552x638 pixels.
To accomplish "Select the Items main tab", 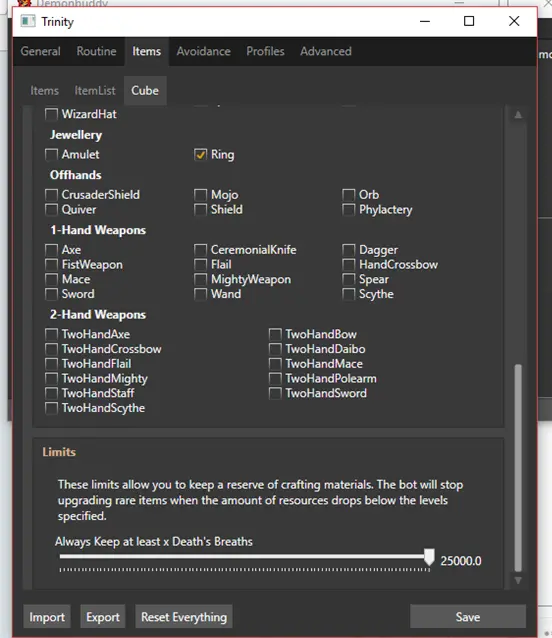I will coord(146,51).
